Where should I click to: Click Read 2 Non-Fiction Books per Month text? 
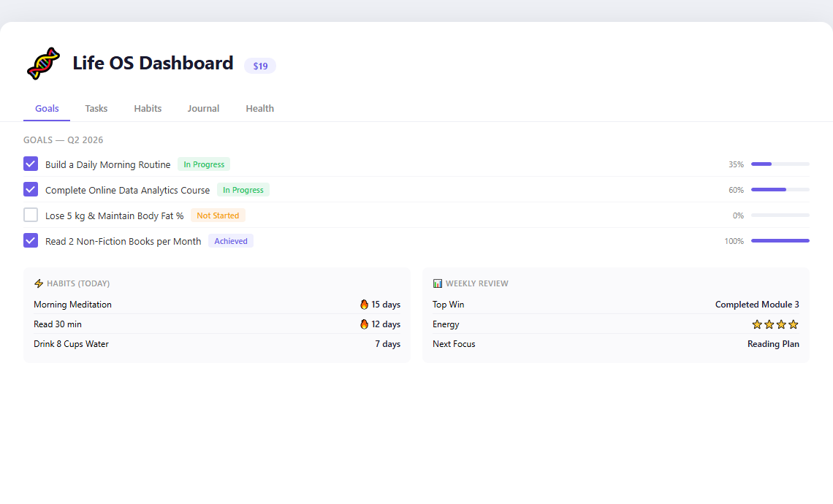pyautogui.click(x=123, y=241)
